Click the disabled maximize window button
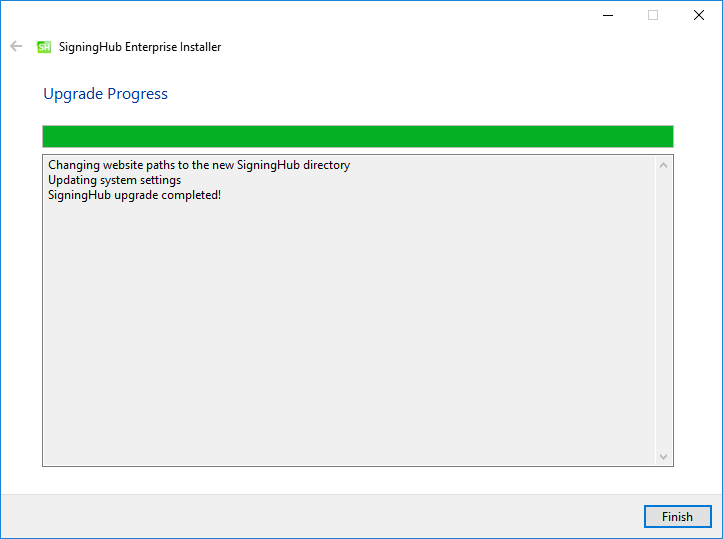The height and width of the screenshot is (539, 723). click(x=653, y=15)
